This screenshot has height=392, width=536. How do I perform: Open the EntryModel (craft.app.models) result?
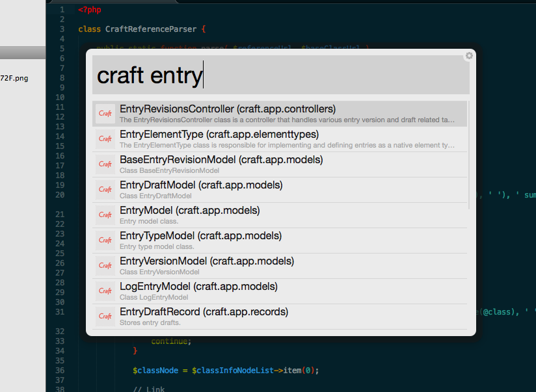(x=189, y=211)
